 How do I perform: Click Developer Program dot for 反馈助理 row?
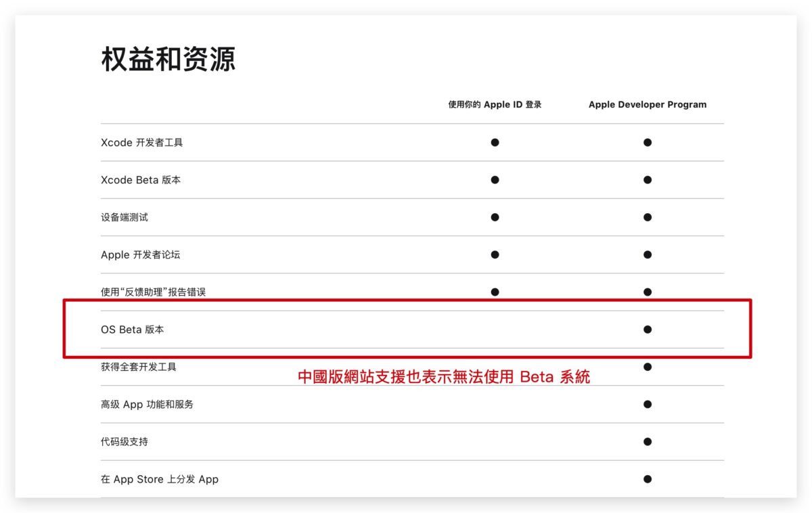(x=648, y=292)
